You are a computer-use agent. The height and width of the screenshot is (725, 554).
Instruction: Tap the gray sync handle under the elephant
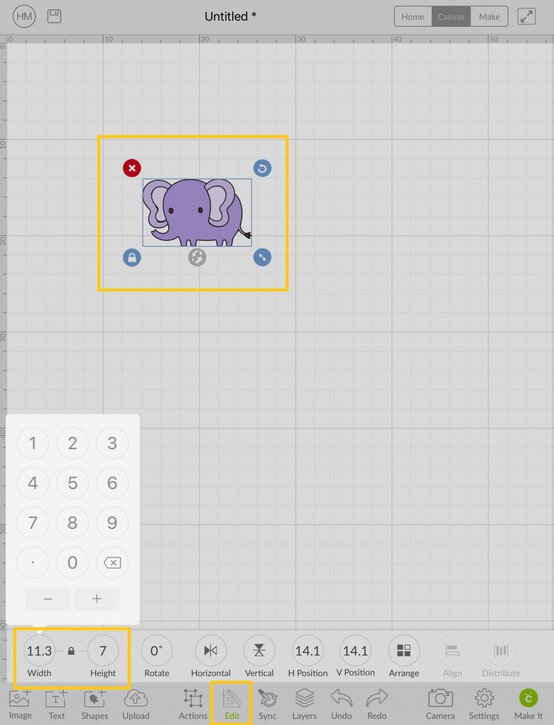(197, 257)
